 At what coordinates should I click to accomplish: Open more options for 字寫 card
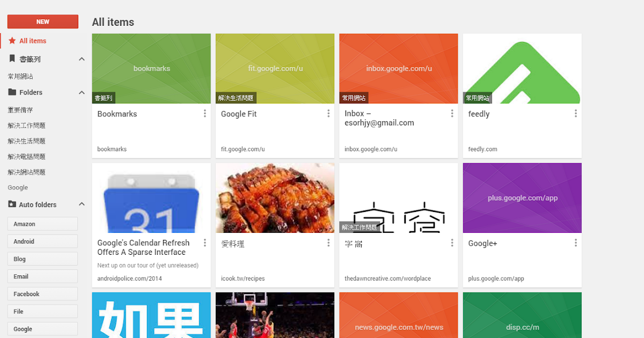[x=452, y=243]
